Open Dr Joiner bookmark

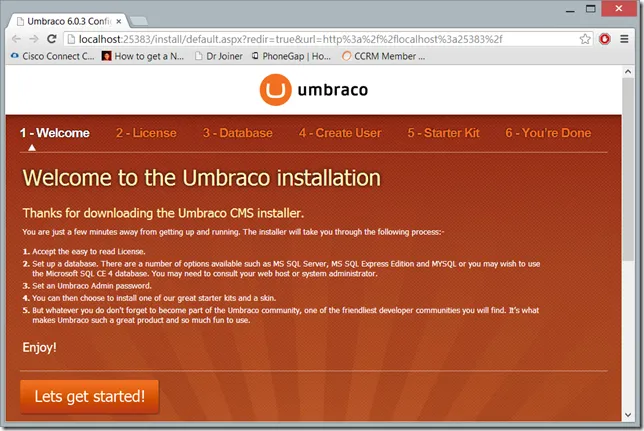click(219, 56)
